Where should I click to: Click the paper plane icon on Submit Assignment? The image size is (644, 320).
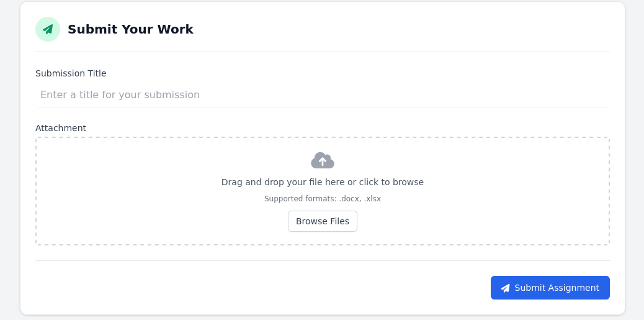[505, 288]
